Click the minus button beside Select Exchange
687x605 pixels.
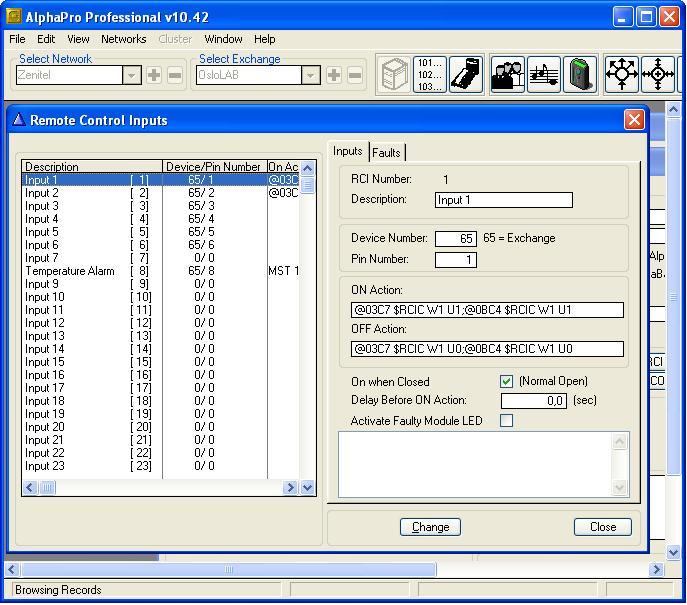pos(355,75)
